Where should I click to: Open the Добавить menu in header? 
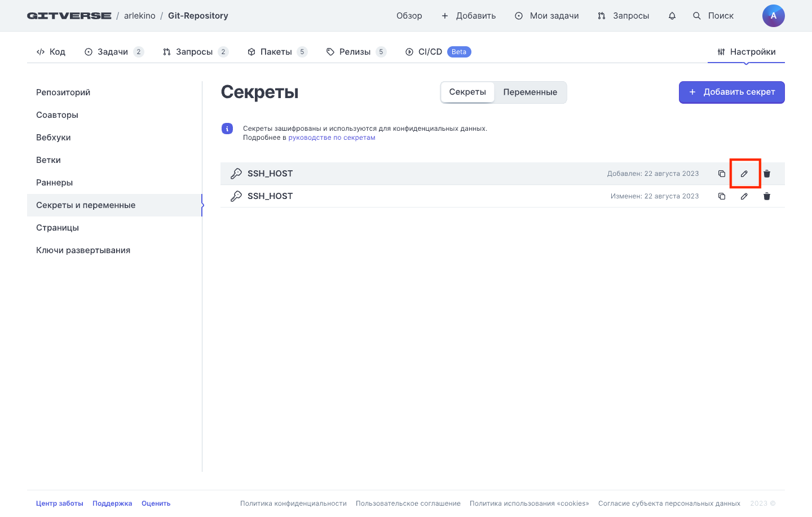coord(469,16)
